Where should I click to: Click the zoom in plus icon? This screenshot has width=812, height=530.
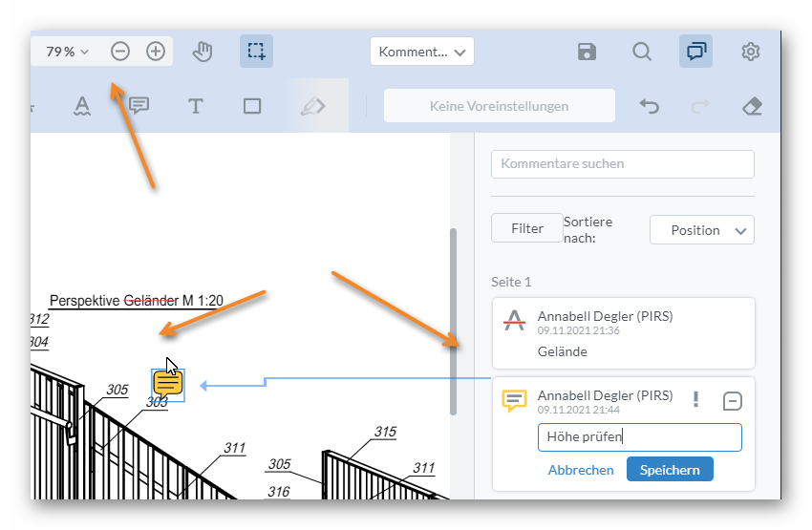tap(156, 52)
